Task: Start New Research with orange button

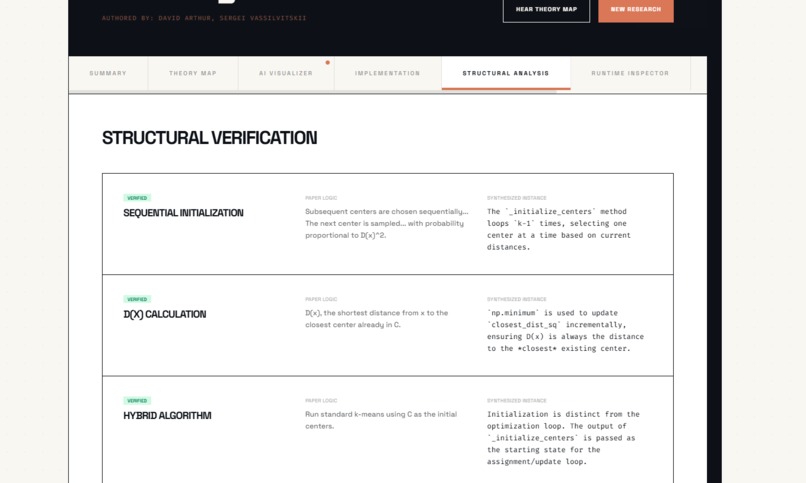Action: (636, 9)
